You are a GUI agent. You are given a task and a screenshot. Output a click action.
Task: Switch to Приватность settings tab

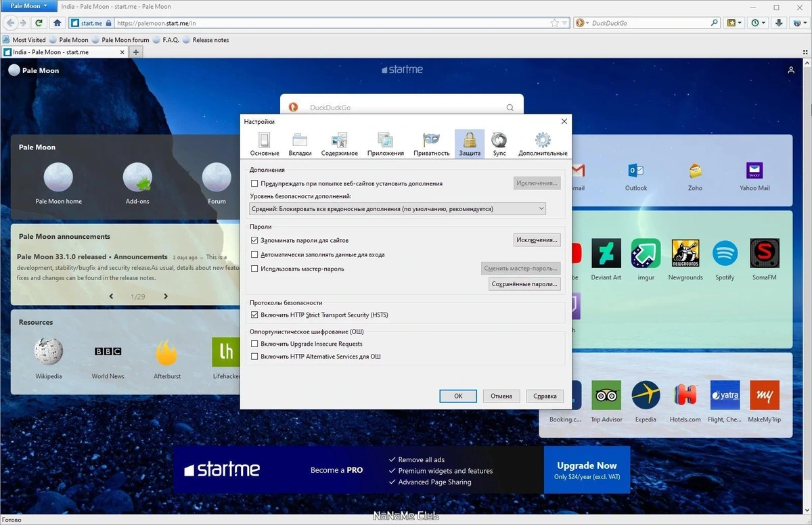[x=432, y=144]
